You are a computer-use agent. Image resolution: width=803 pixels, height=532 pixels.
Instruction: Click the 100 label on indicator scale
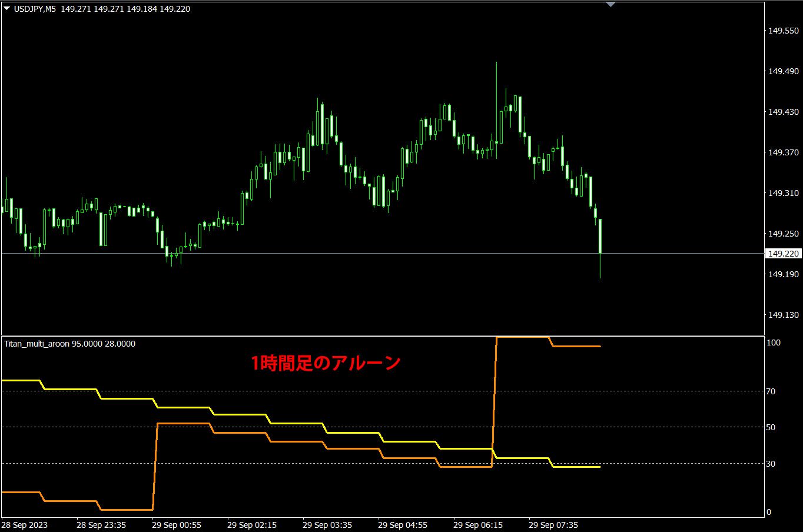772,343
